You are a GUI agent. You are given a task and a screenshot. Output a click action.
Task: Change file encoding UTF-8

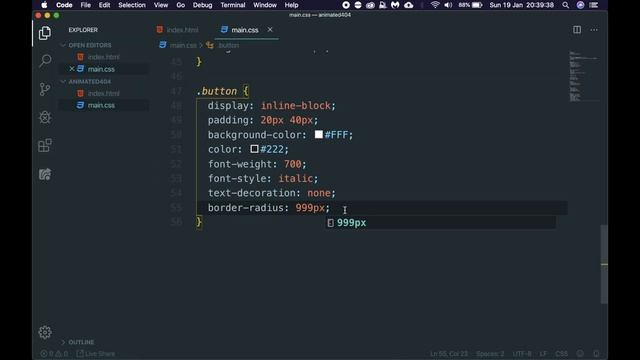point(522,353)
